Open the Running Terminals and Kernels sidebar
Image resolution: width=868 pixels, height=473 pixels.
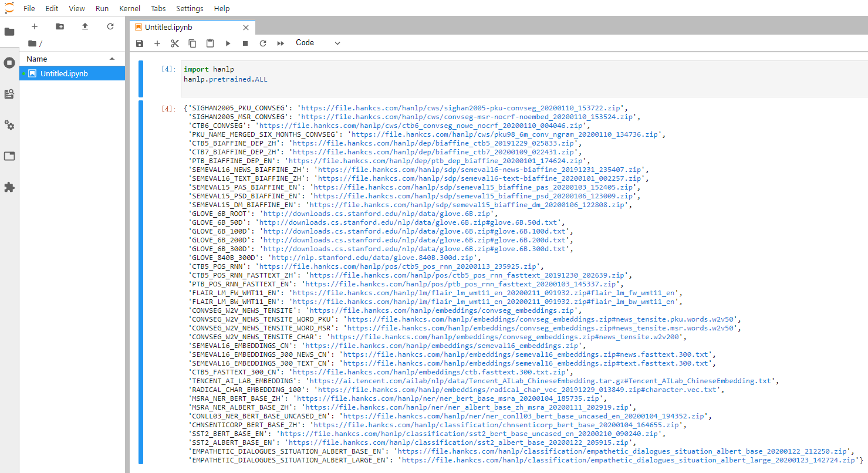[9, 63]
